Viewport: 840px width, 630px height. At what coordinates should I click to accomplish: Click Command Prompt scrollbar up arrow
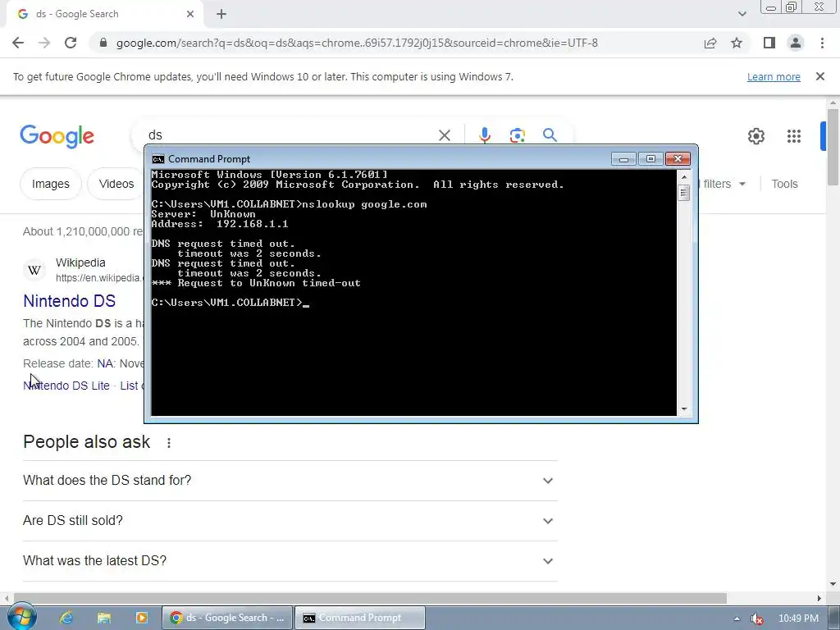683,176
